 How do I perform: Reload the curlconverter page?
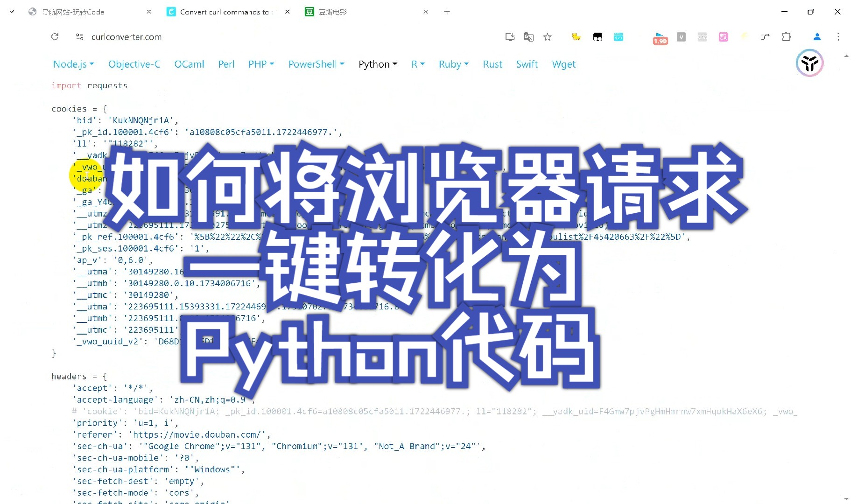click(55, 36)
